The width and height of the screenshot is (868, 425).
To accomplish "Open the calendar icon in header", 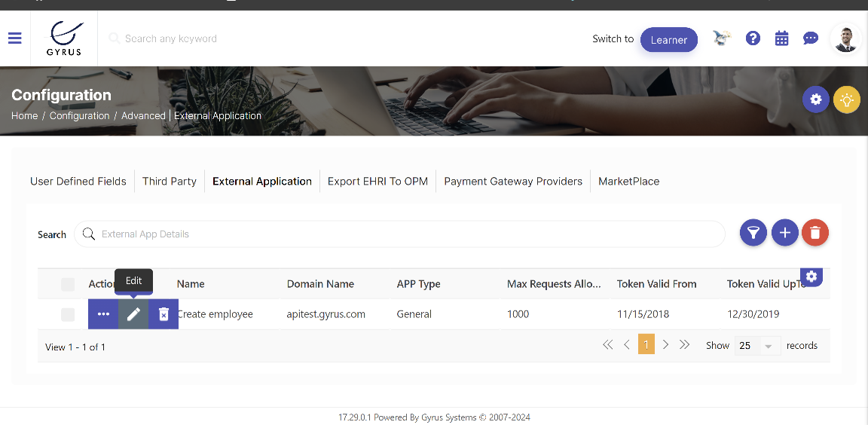I will point(781,38).
